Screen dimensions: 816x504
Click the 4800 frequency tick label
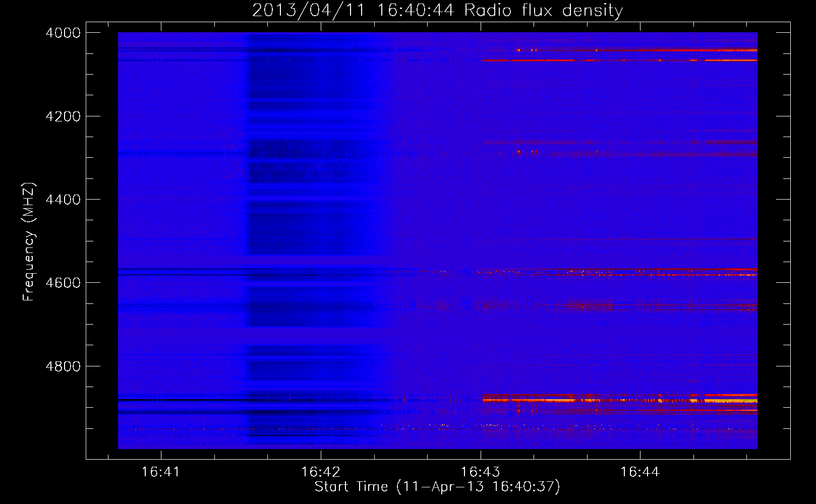point(63,366)
